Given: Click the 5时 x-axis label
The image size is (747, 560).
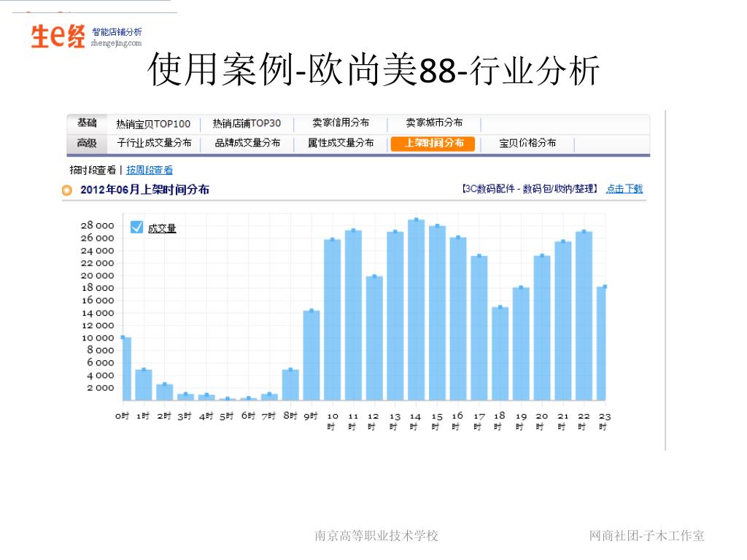Looking at the screenshot, I should (227, 416).
